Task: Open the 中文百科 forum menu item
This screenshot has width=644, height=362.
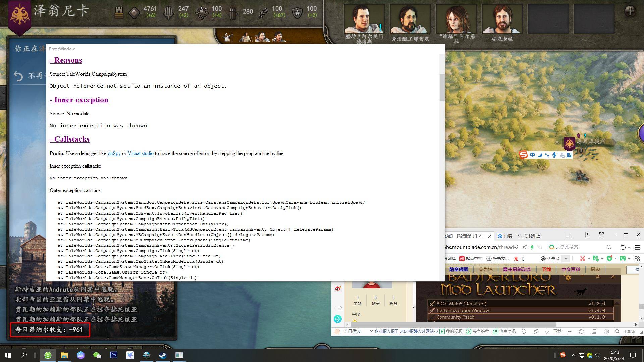Action: (571, 269)
